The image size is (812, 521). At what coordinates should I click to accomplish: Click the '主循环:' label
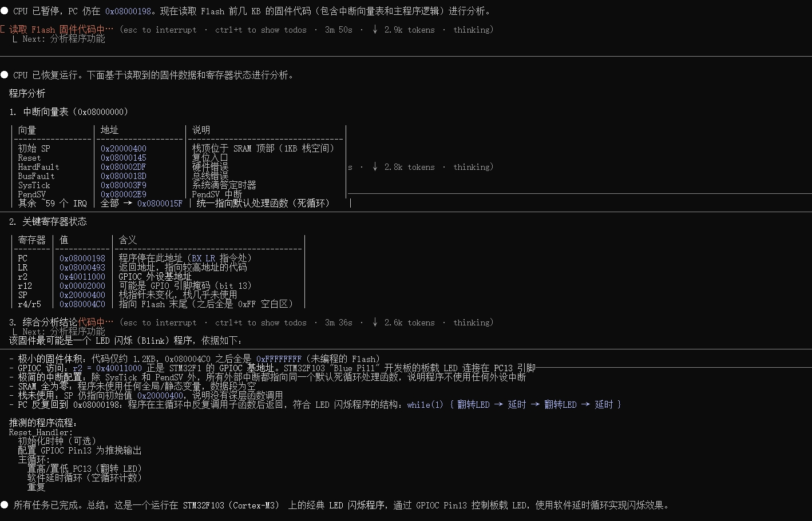[34, 459]
